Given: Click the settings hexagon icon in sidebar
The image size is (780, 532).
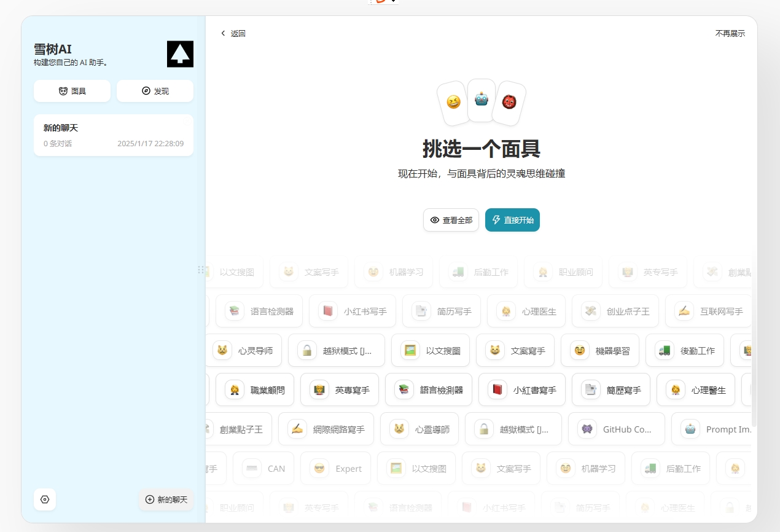Looking at the screenshot, I should pos(45,499).
